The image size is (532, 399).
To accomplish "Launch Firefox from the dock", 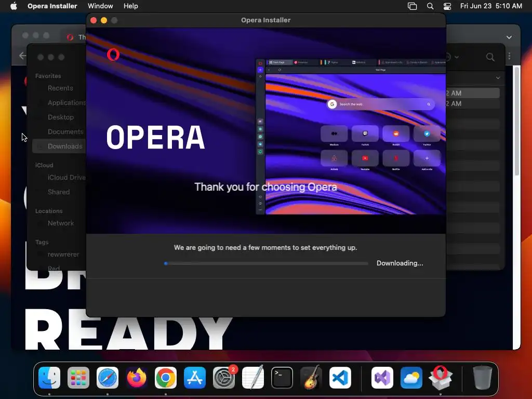I will (137, 378).
